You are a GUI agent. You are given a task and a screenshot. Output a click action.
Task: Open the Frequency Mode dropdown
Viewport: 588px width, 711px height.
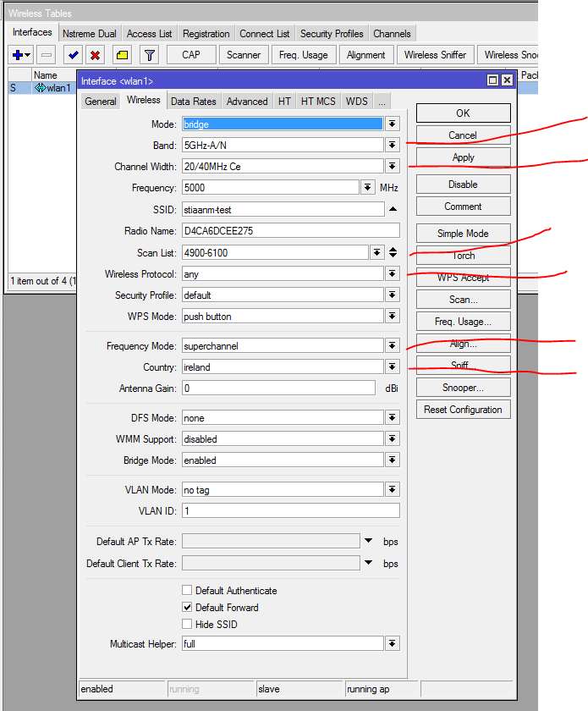[393, 346]
